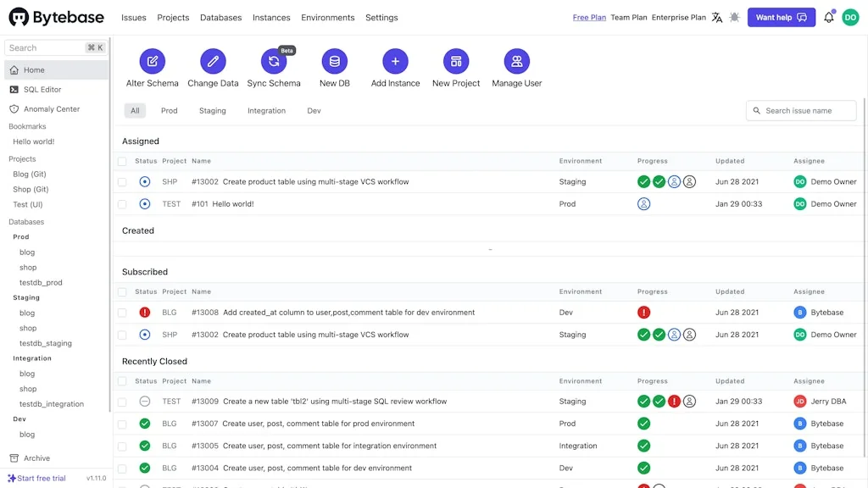Expand the Prod database group
The height and width of the screenshot is (488, 868).
click(x=20, y=236)
